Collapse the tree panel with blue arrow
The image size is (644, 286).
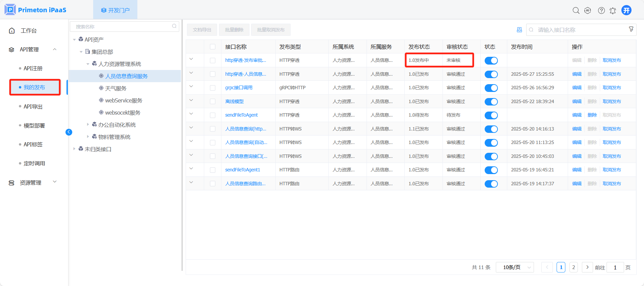click(69, 132)
